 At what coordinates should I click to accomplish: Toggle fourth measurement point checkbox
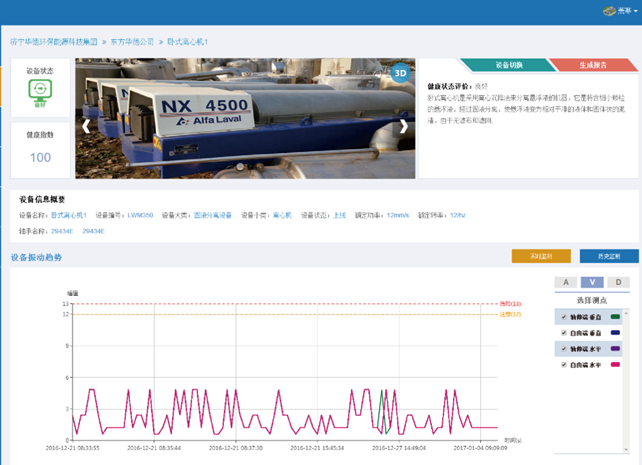pos(562,365)
